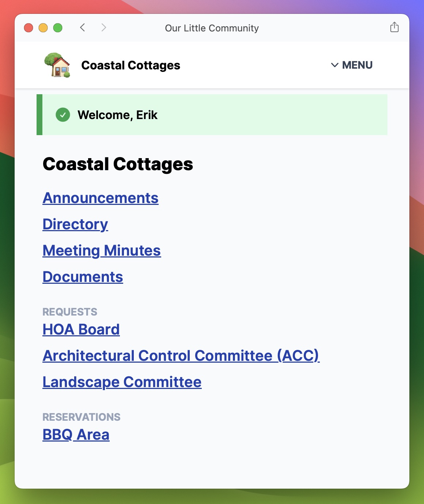Open the Announcements link
The height and width of the screenshot is (504, 424).
(x=101, y=198)
